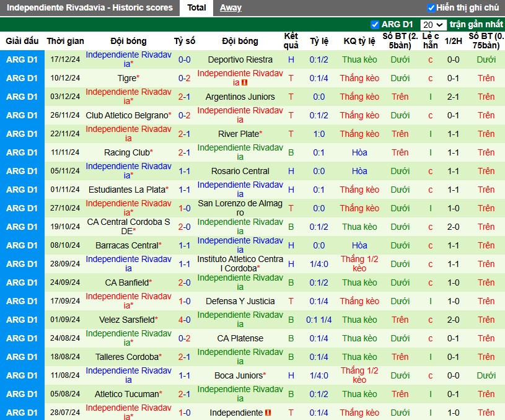
Task: Click the 0-0 score on 17/12/24
Action: [184, 59]
